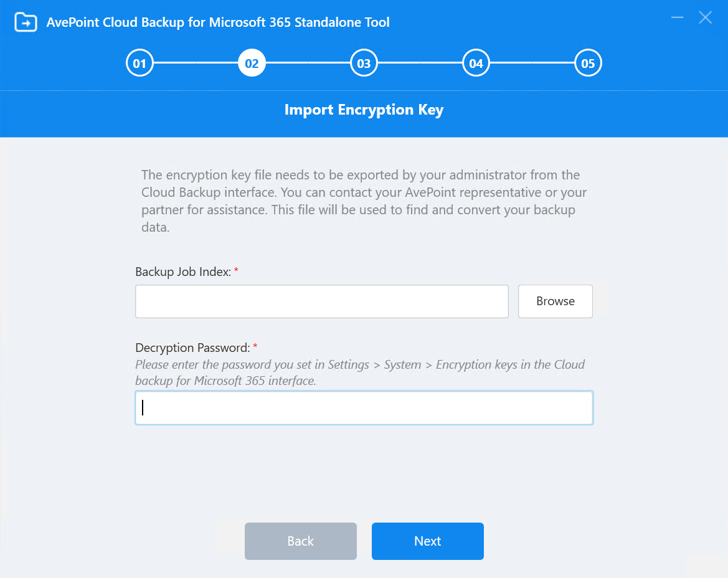Select the final step 05 circle

point(588,62)
